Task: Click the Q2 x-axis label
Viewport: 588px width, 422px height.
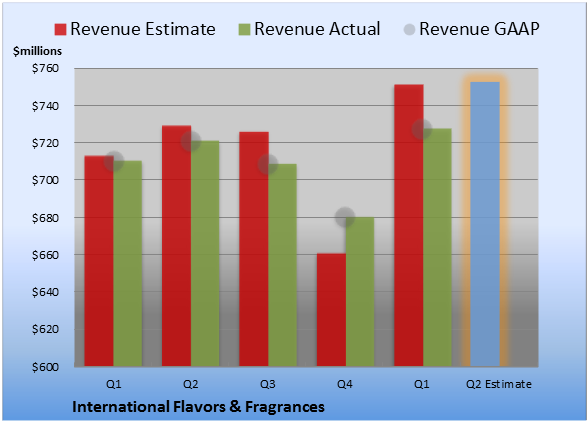Action: (x=190, y=384)
